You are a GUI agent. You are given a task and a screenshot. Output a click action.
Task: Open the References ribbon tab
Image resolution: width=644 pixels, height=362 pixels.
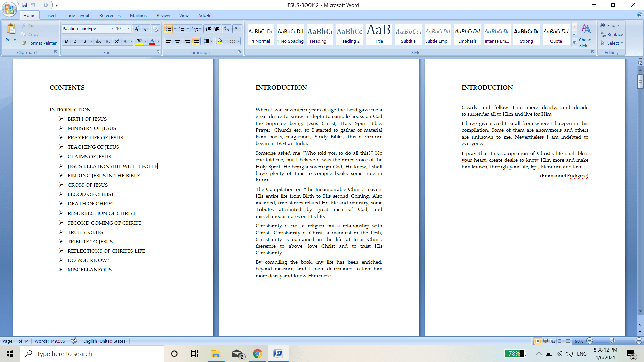coord(109,15)
